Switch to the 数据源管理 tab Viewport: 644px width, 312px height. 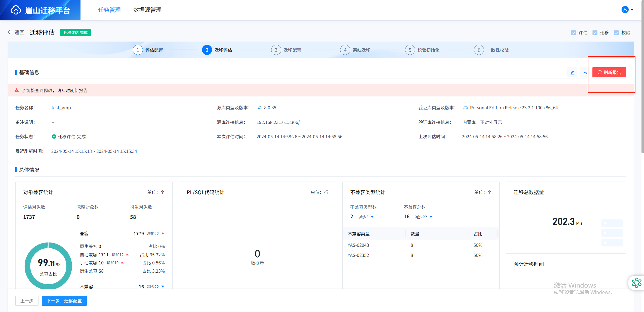[x=147, y=10]
